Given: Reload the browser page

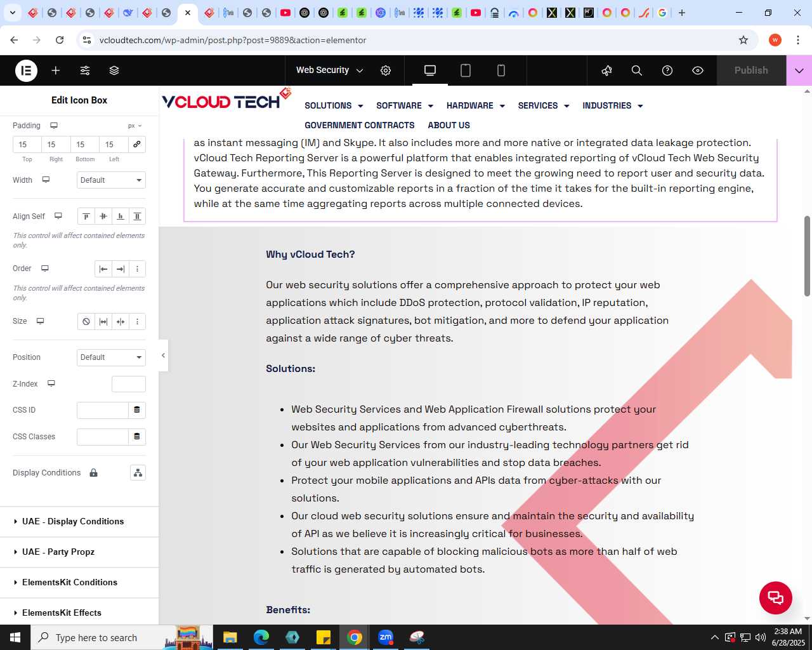Looking at the screenshot, I should coord(60,40).
